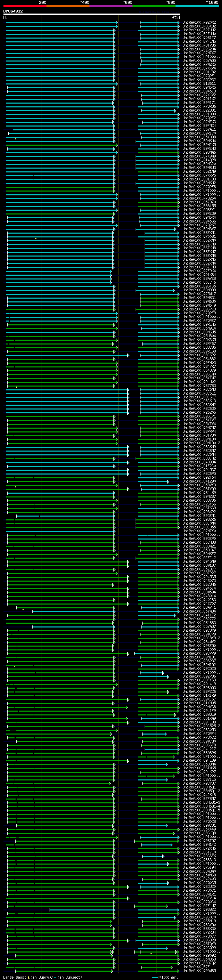The width and height of the screenshot is (222, 980).
Task: Click hit label UniRef100_P26205
Action: click(199, 412)
